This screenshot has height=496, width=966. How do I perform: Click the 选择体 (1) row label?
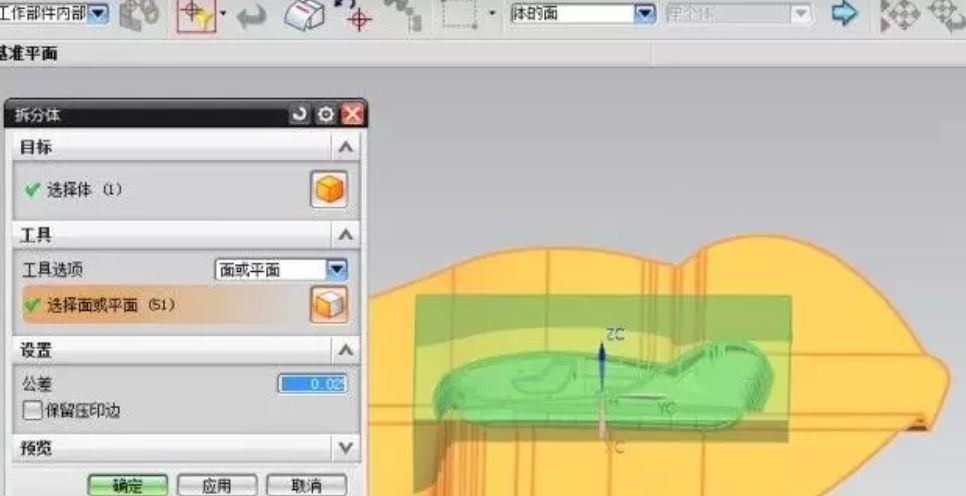pos(84,190)
